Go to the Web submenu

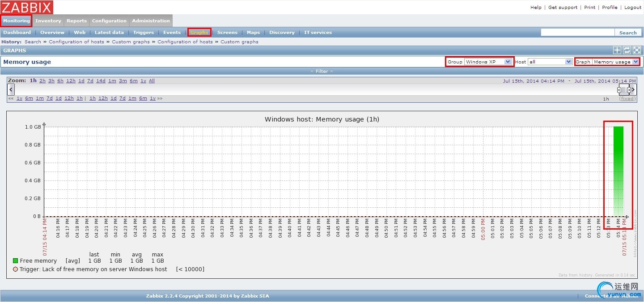coord(80,32)
